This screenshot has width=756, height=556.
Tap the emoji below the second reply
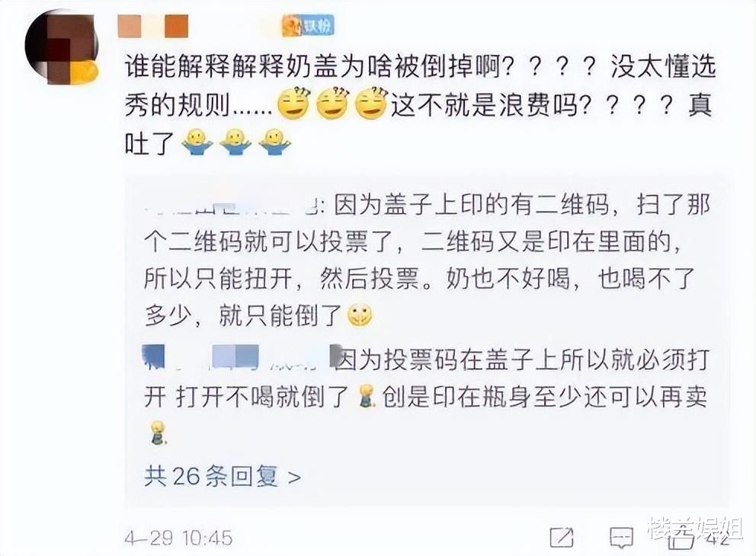[x=158, y=432]
